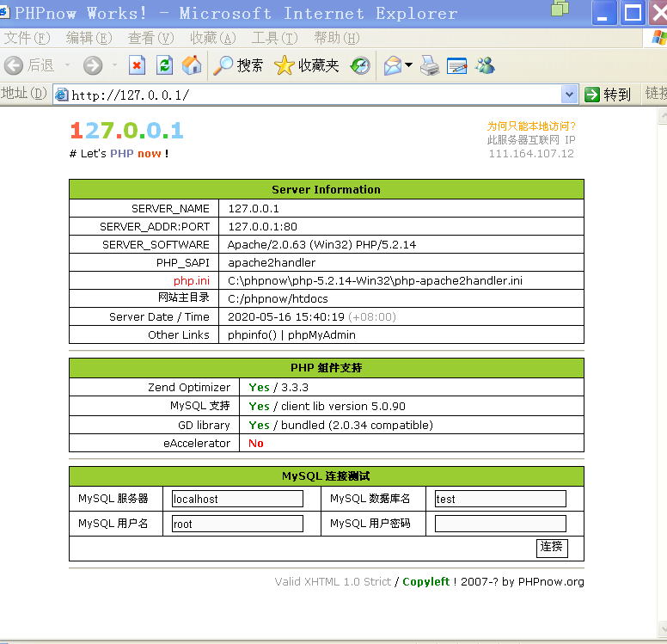This screenshot has width=667, height=644.
Task: Open Favorites (收藏夹) star button
Action: [306, 65]
